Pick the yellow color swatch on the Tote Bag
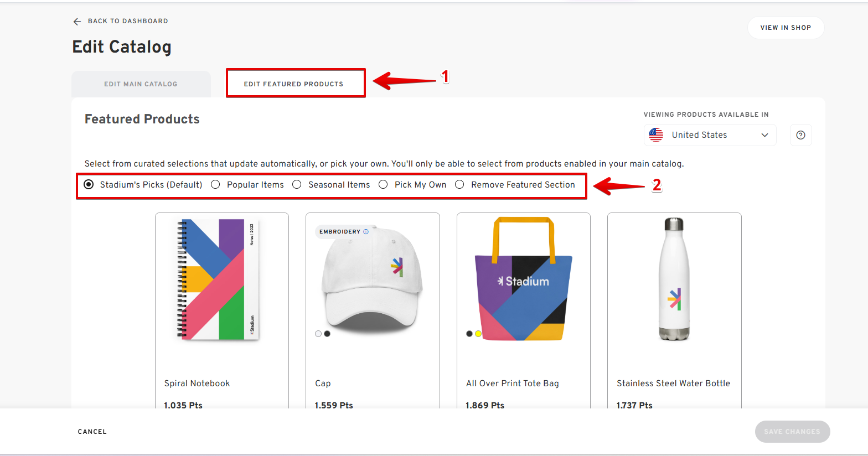This screenshot has width=868, height=456. click(478, 334)
